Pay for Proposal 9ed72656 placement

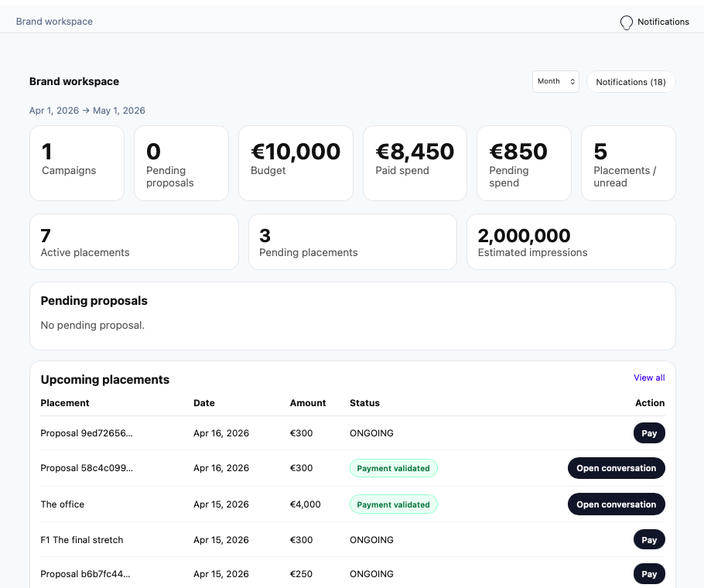(648, 433)
